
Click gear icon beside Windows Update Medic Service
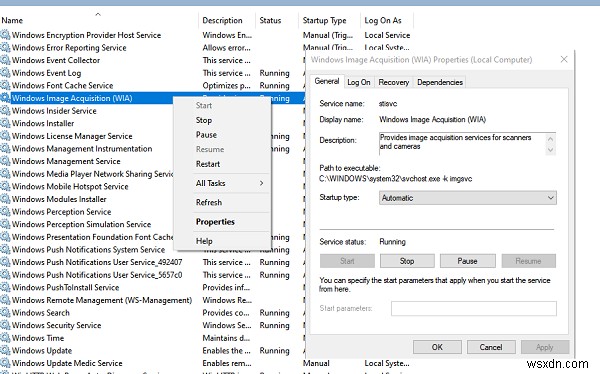pos(5,363)
